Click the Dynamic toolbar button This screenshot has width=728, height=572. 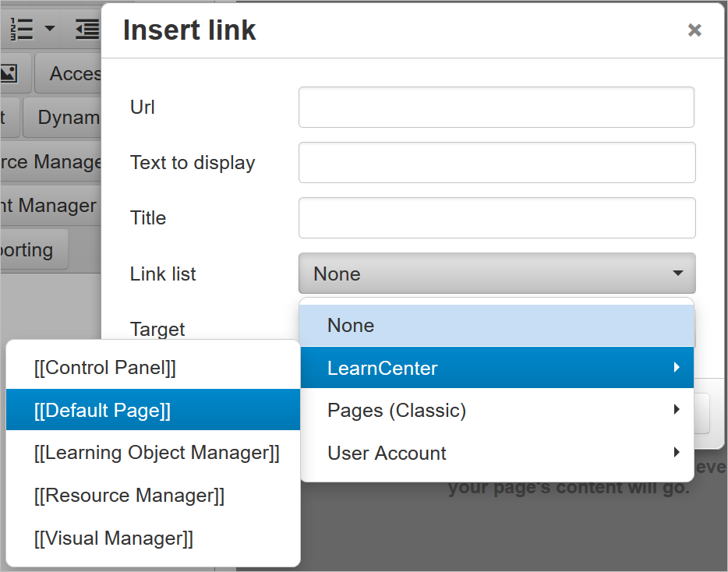coord(66,117)
